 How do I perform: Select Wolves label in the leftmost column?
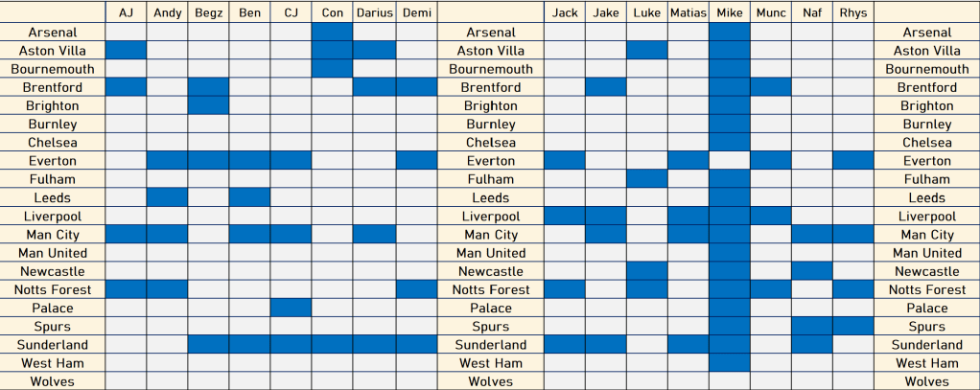53,381
